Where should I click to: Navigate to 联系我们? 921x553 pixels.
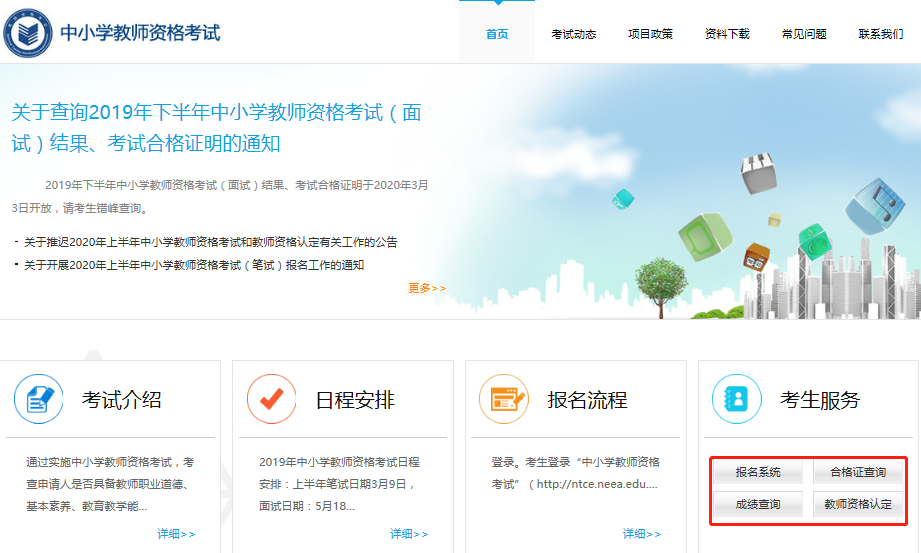880,34
